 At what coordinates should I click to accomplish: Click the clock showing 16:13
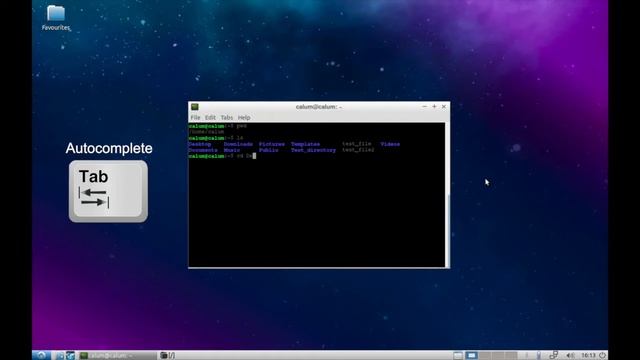click(588, 356)
